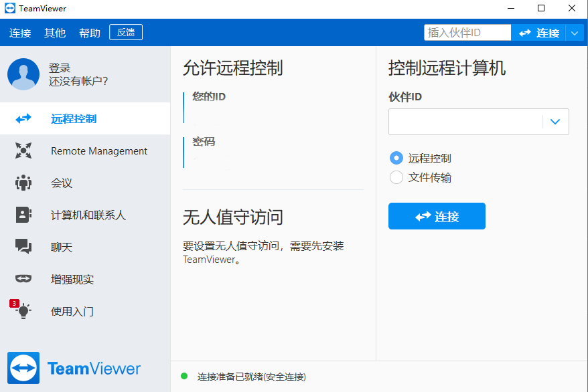The height and width of the screenshot is (392, 588).
Task: Close the TeamViewer window
Action: coord(571,8)
